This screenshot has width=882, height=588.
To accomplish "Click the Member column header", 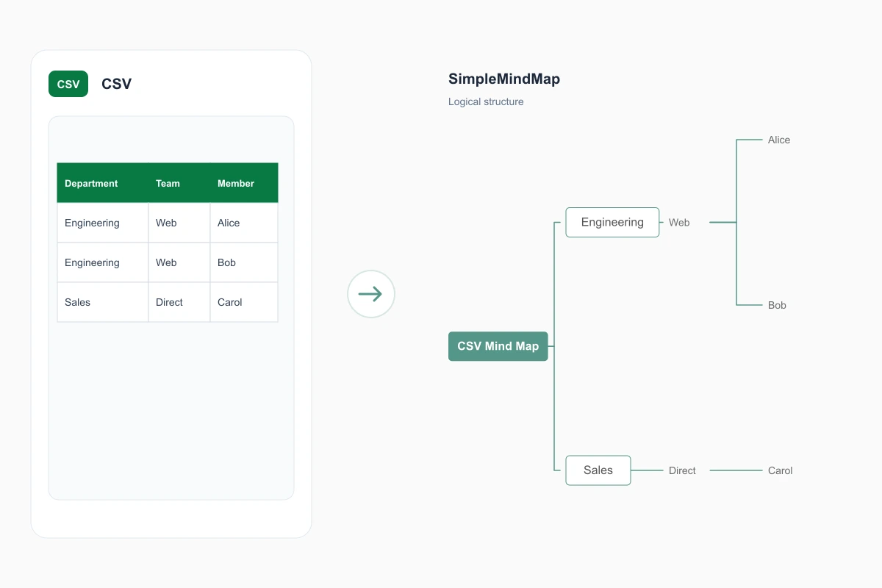I will pos(244,183).
